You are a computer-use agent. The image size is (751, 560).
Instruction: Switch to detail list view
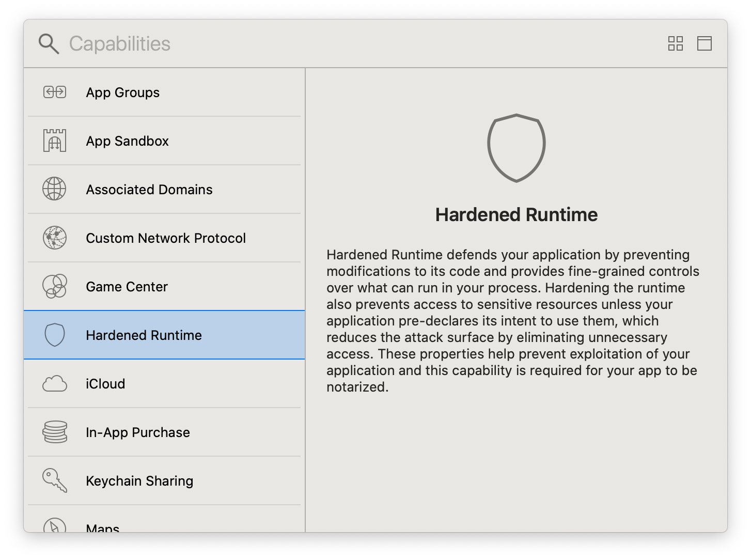click(x=705, y=43)
